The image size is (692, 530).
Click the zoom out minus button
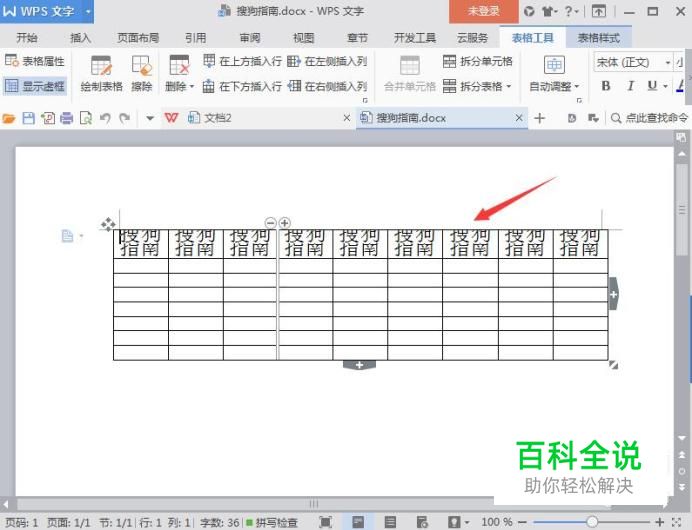click(522, 522)
